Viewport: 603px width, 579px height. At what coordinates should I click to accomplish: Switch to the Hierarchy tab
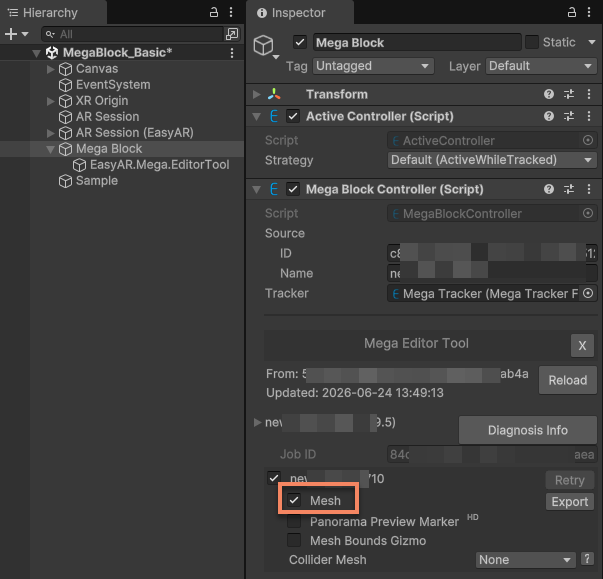53,12
